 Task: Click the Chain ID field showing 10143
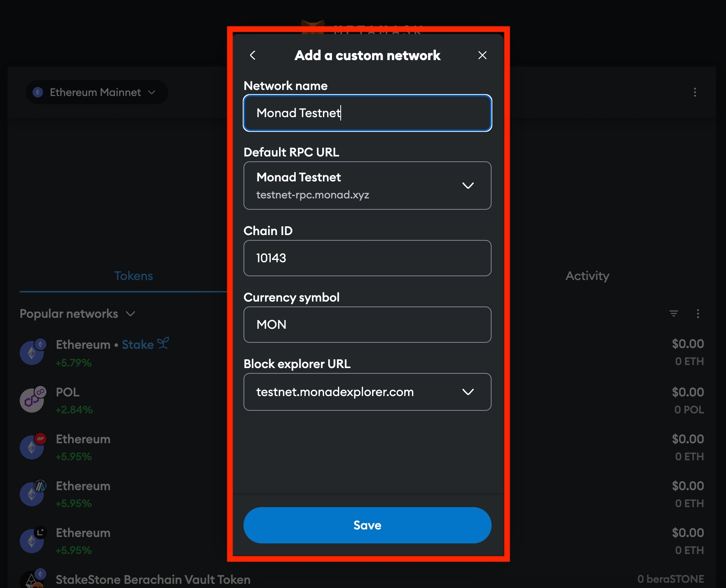[367, 258]
